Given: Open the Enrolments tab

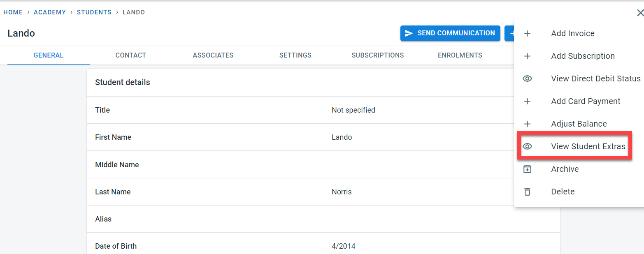Looking at the screenshot, I should [x=460, y=55].
